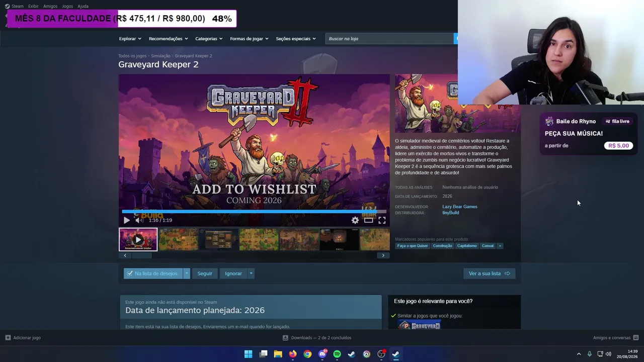Image resolution: width=644 pixels, height=362 pixels.
Task: Open the Ajuda menu
Action: (x=83, y=6)
